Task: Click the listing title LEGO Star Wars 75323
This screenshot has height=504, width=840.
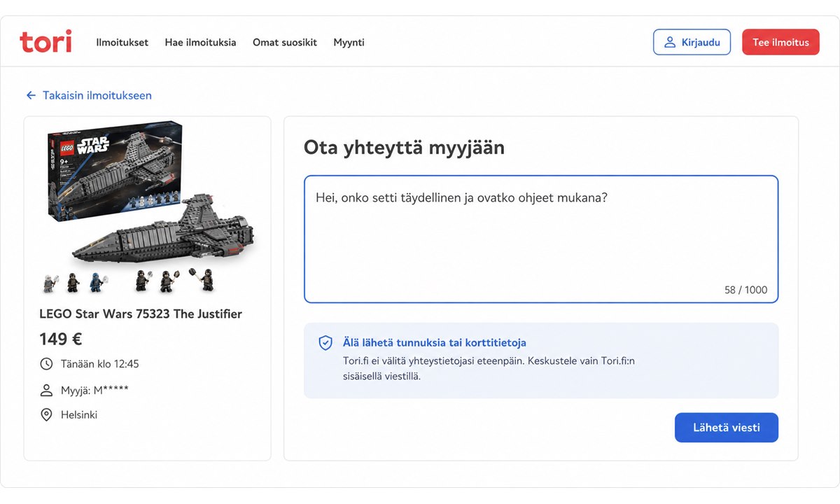Action: coord(141,314)
